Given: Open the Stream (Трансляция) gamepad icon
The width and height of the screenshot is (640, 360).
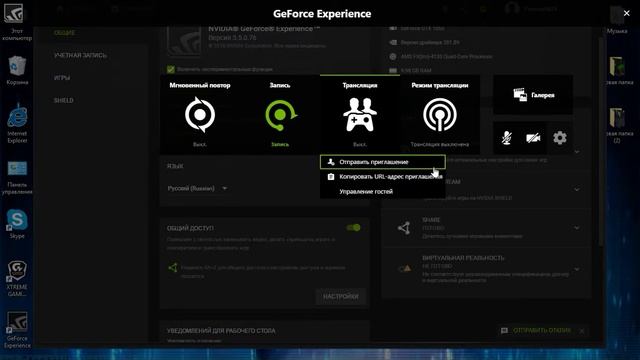Looking at the screenshot, I should [360, 115].
